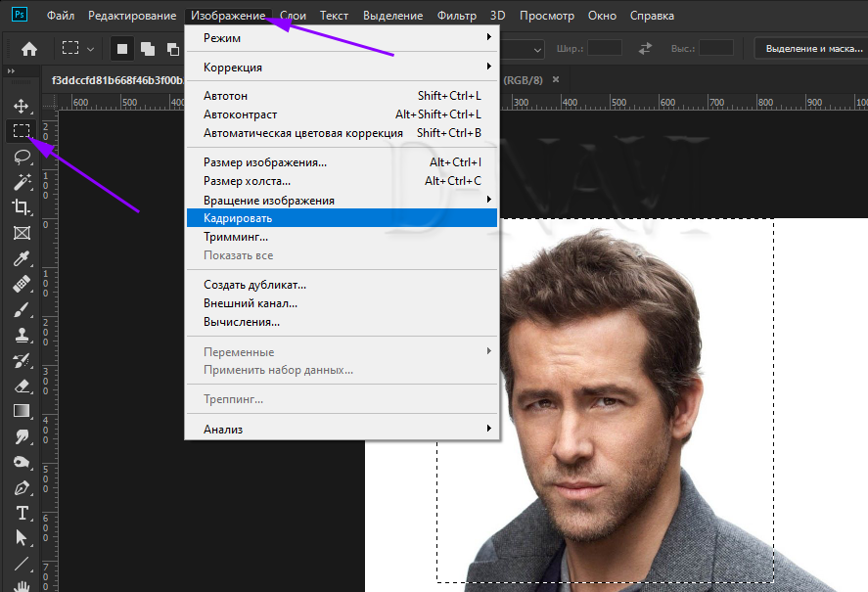Select the Brush tool
868x592 pixels.
[22, 309]
